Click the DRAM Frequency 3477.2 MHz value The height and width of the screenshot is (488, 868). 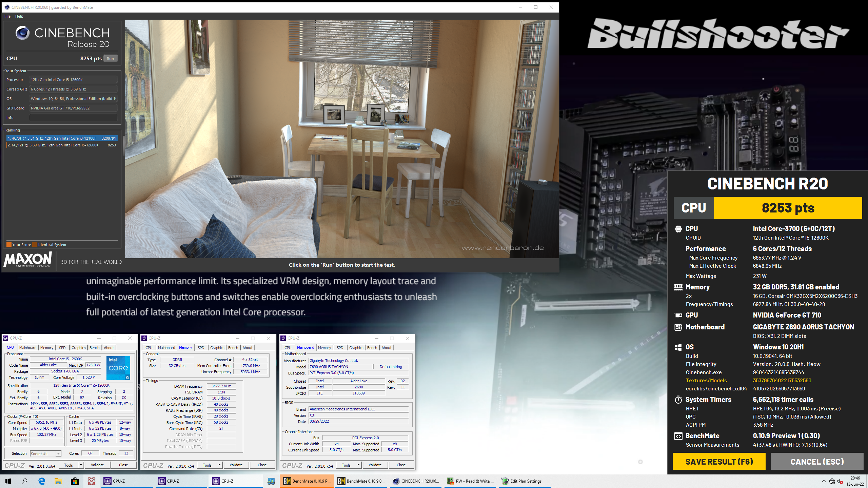221,386
